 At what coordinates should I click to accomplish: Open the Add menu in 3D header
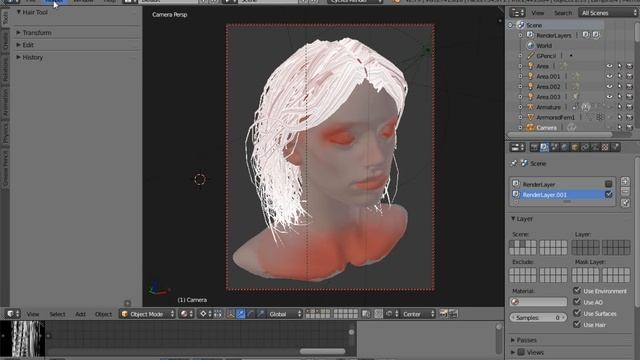coord(80,314)
